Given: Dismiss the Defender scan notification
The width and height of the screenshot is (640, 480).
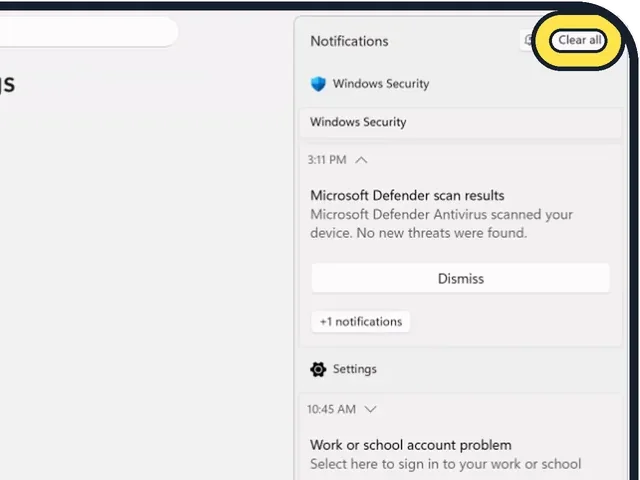Looking at the screenshot, I should pos(460,279).
